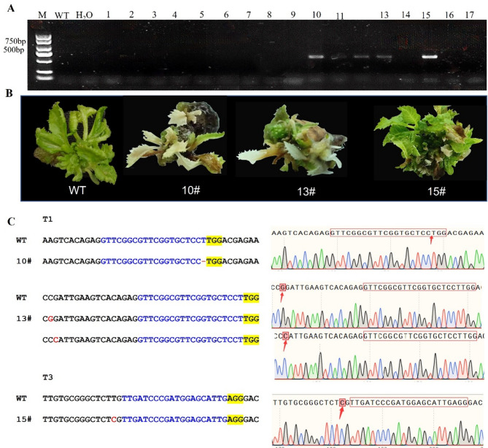Viewport: 488px width, 448px height.
Task: Click the 13# sequence row label
Action: [24, 318]
